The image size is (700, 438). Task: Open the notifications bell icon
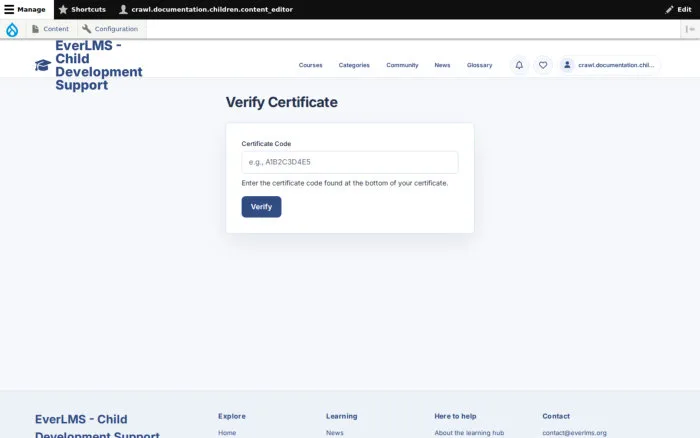pos(519,65)
